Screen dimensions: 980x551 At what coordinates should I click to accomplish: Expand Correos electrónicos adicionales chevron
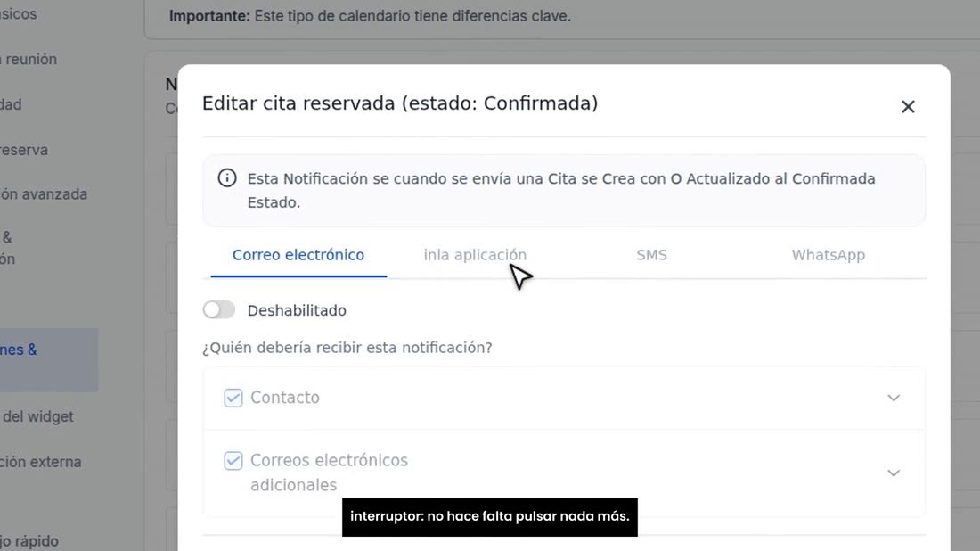[x=893, y=473]
